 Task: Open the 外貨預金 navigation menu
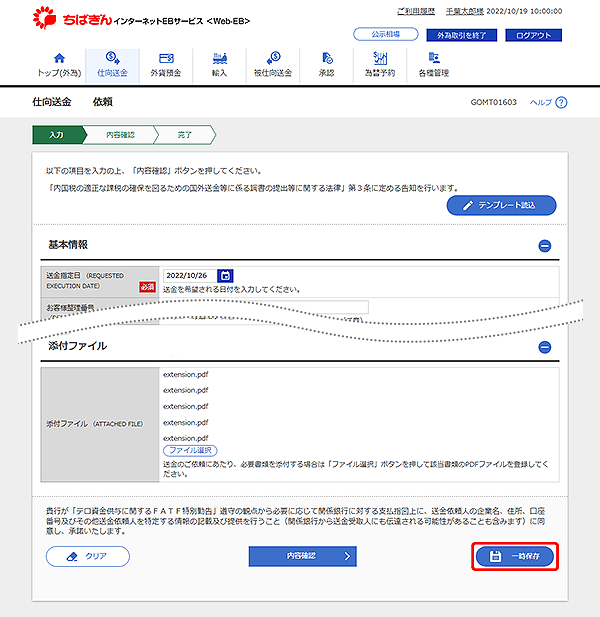pos(166,65)
